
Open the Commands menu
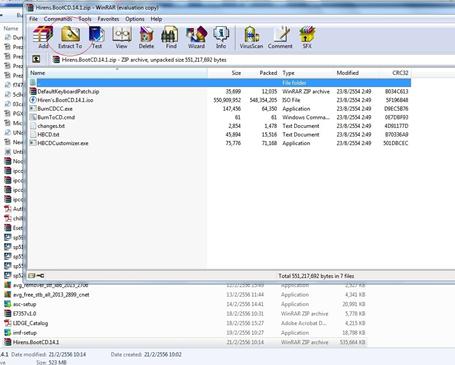coord(58,19)
